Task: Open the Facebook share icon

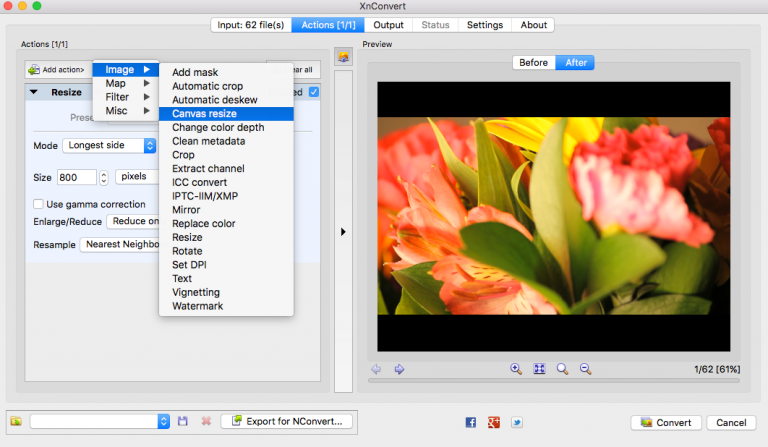Action: point(471,422)
